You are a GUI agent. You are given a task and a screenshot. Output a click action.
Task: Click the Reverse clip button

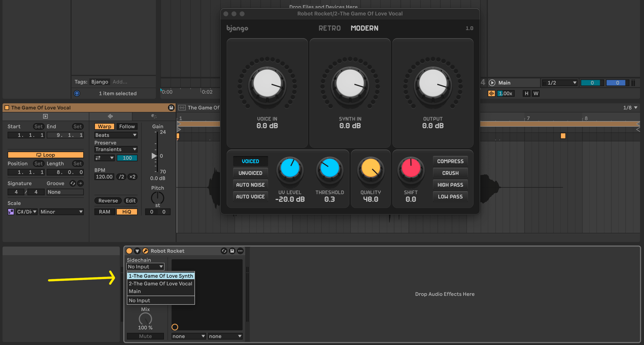[108, 201]
